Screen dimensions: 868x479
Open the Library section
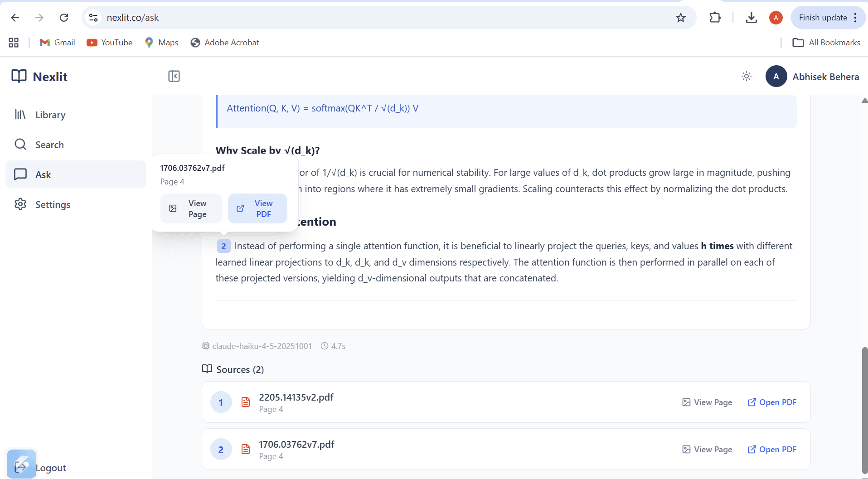(50, 115)
